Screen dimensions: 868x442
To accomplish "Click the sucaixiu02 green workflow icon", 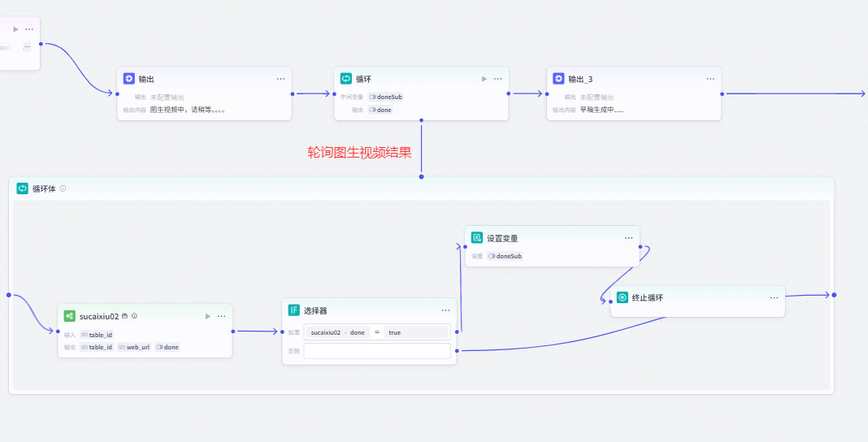I will 69,316.
